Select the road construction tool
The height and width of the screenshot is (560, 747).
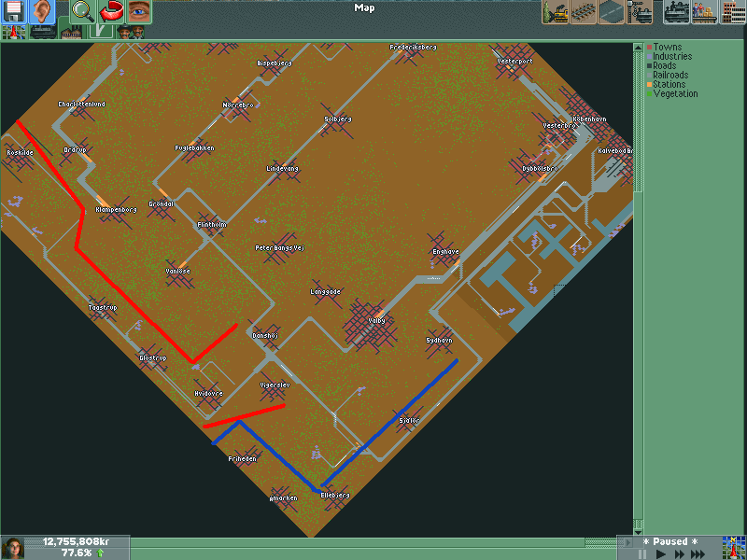point(612,11)
